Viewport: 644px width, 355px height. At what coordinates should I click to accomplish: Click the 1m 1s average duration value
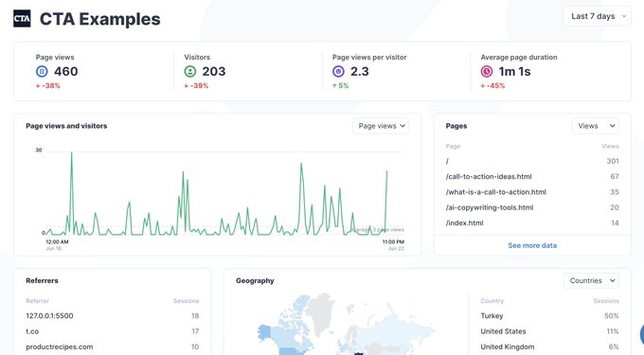point(514,72)
